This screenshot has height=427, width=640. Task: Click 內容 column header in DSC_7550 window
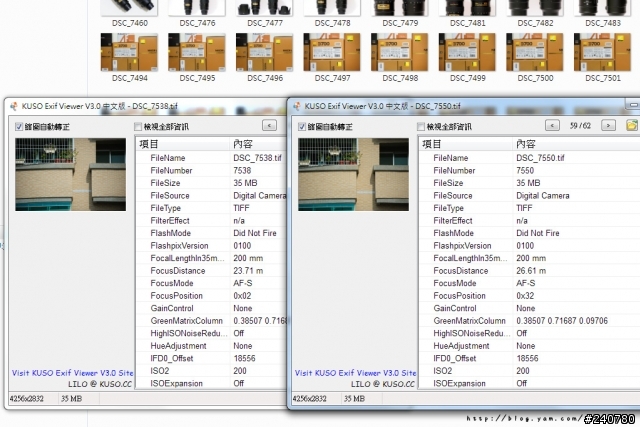pos(576,144)
